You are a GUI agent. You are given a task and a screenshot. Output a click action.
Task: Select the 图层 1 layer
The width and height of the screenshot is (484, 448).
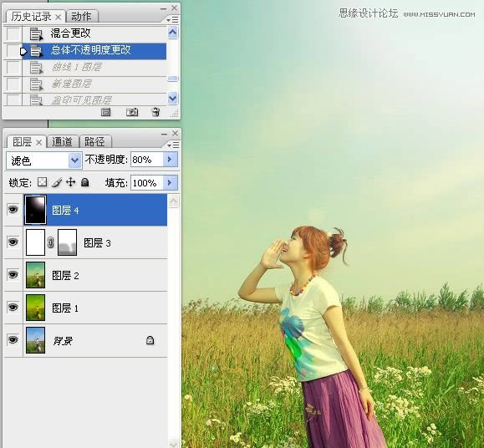coord(85,308)
